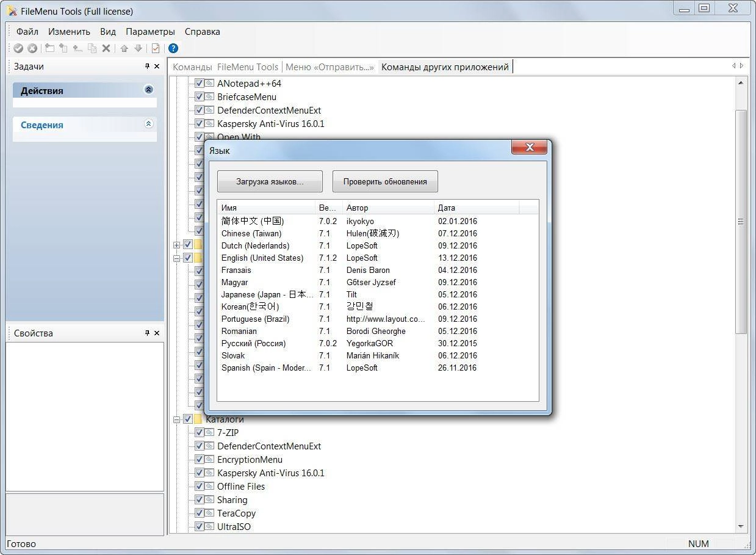Select Команды других приложений tab

click(x=445, y=67)
